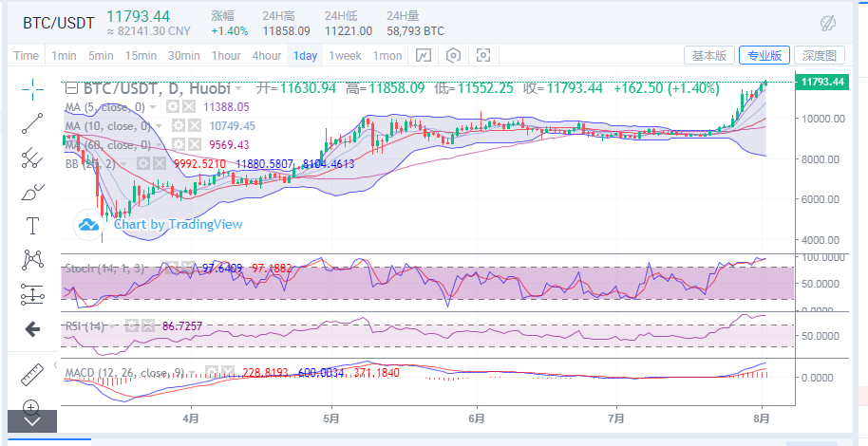This screenshot has width=868, height=446.
Task: Collapse the drawing toolbar side arrow
Action: point(55,365)
